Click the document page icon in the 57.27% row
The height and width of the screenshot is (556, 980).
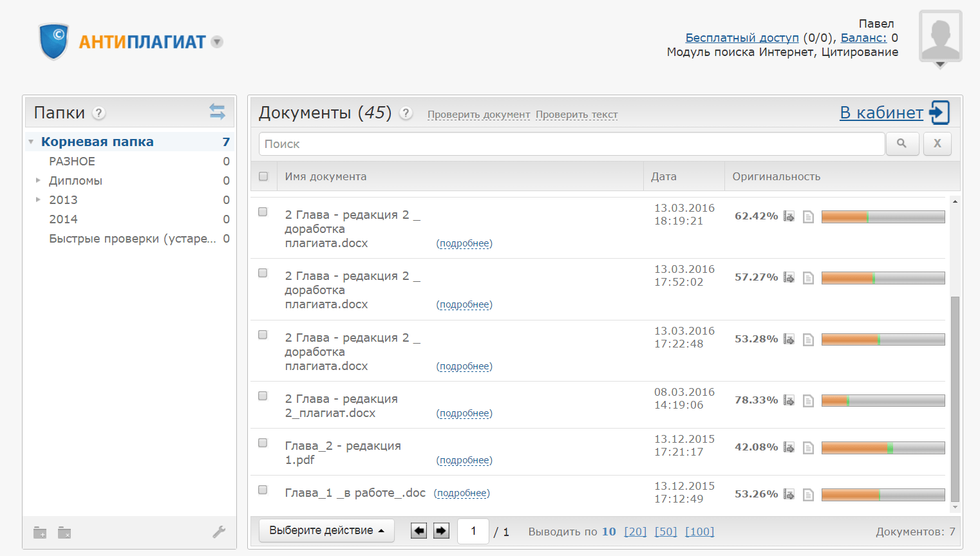(x=809, y=278)
